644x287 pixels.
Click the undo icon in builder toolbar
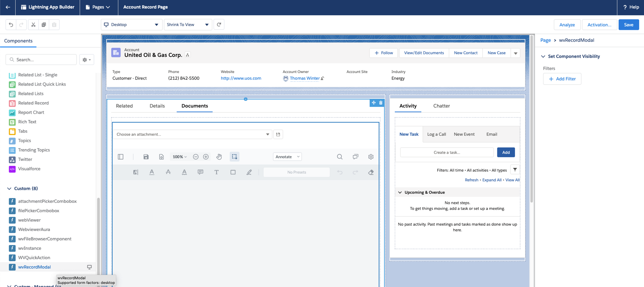pyautogui.click(x=11, y=24)
